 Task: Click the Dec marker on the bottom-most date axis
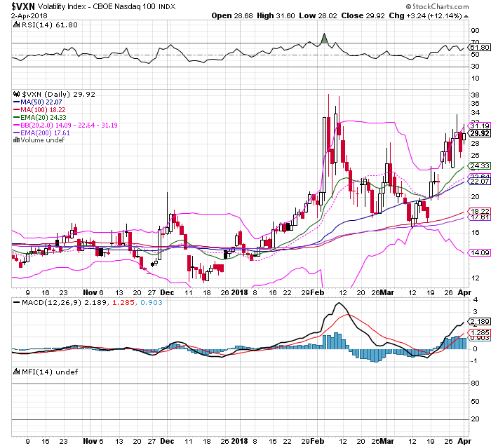pos(167,441)
